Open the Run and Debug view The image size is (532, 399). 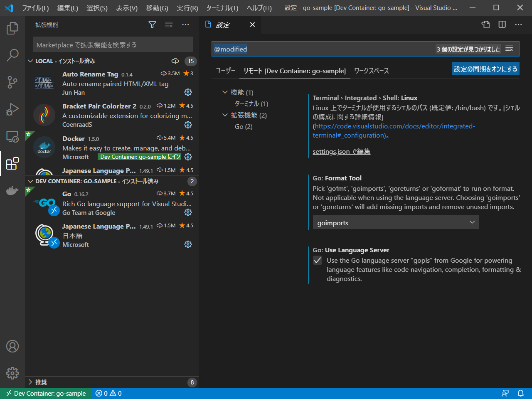(12, 109)
